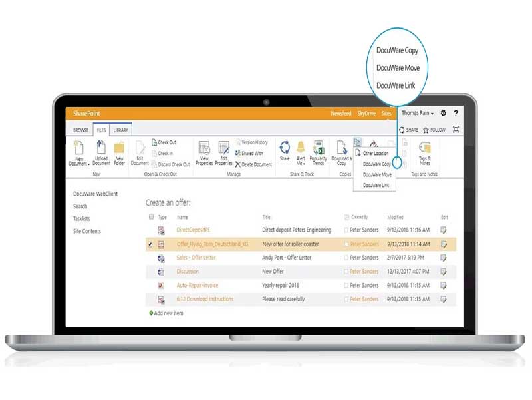Click the title text 'Yearly repair 2018'
The width and height of the screenshot is (532, 400).
281,286
